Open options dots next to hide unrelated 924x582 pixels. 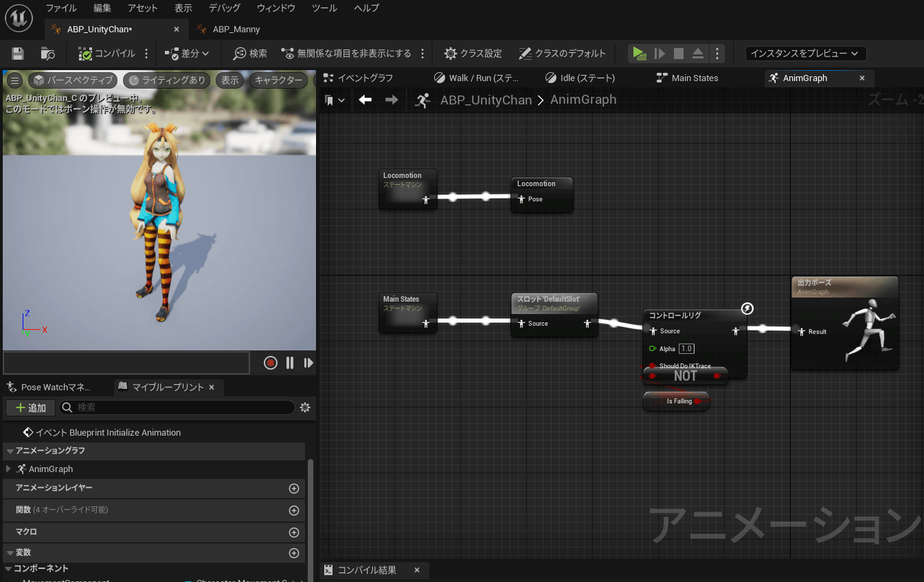tap(422, 54)
